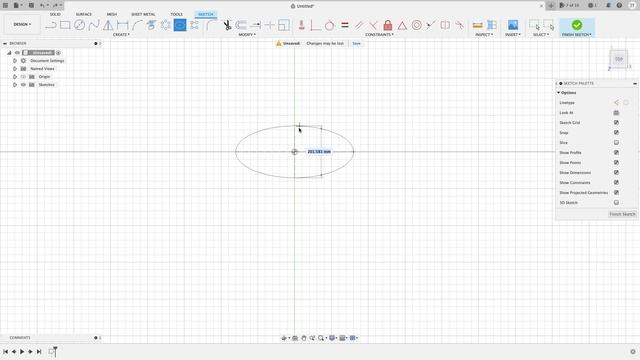Open the INSERT menu dropdown
640x360 pixels.
click(x=513, y=35)
